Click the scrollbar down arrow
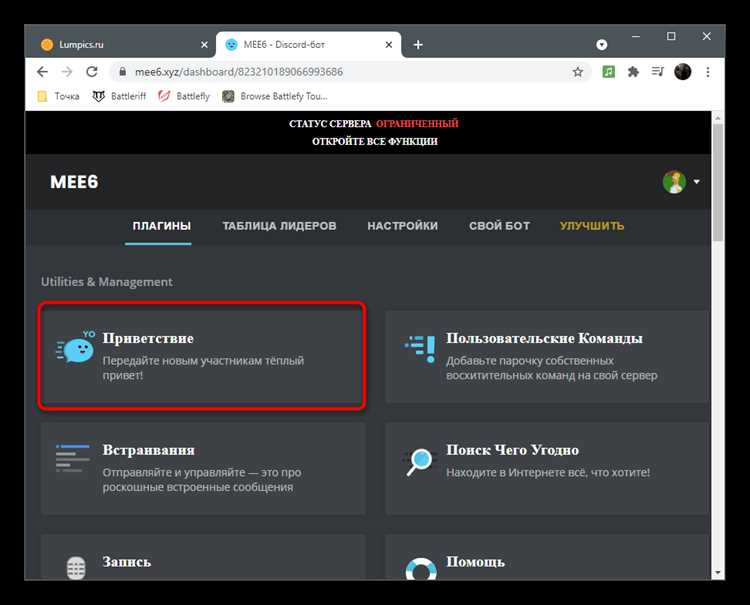Screen dimensions: 750x605 tap(717, 573)
